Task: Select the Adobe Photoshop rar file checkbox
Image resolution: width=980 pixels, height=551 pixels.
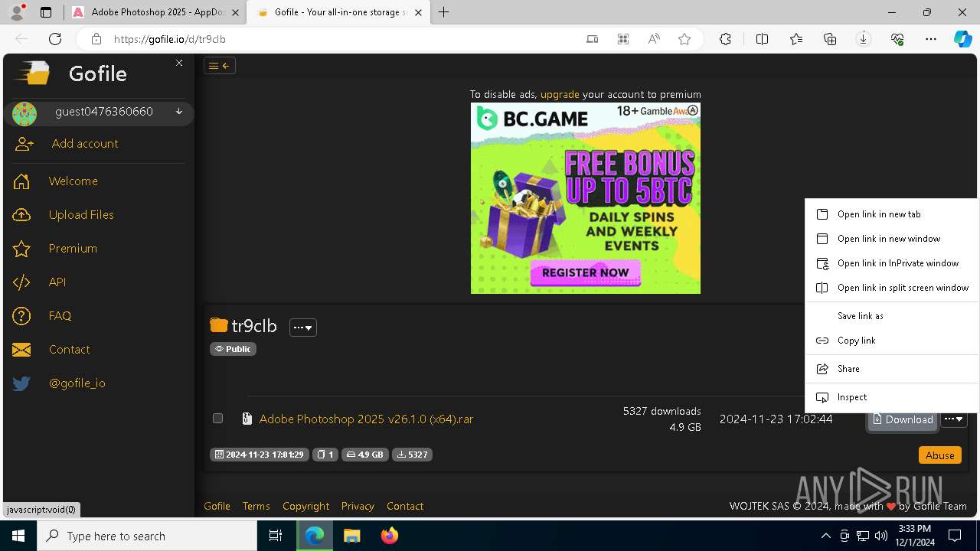Action: 217,418
